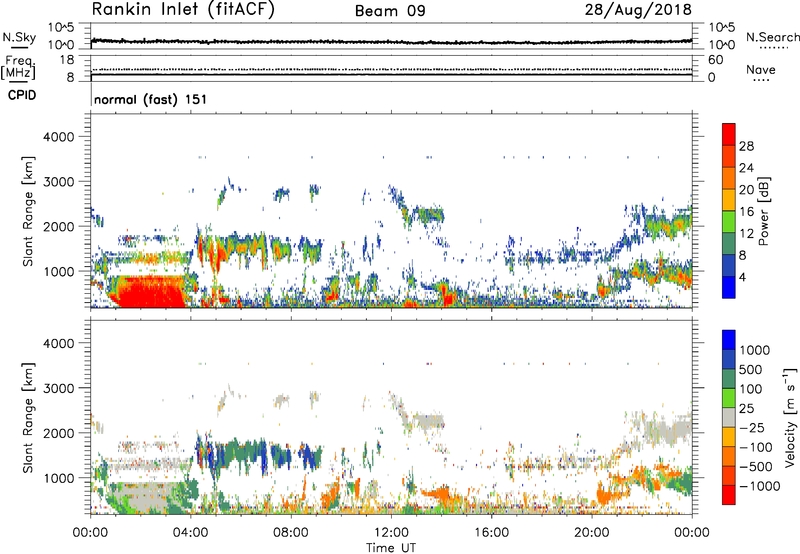The image size is (800, 554).
Task: Click the '16:00' time tick label
Action: (491, 533)
